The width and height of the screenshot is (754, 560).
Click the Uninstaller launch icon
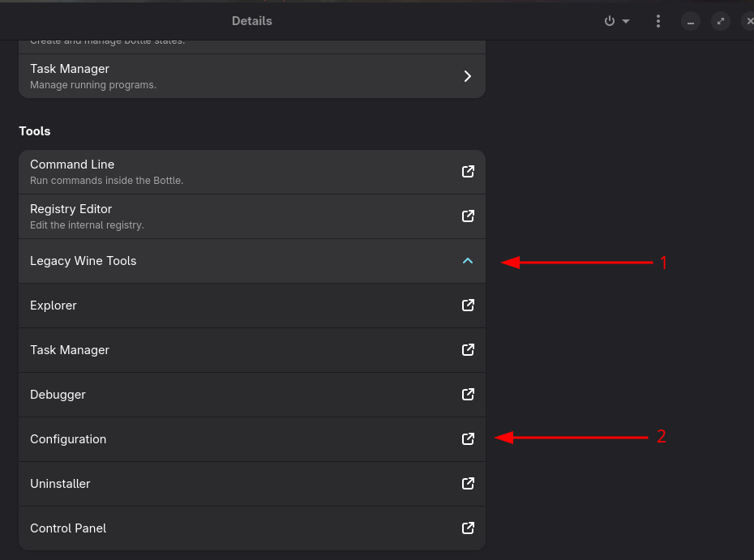(x=468, y=484)
